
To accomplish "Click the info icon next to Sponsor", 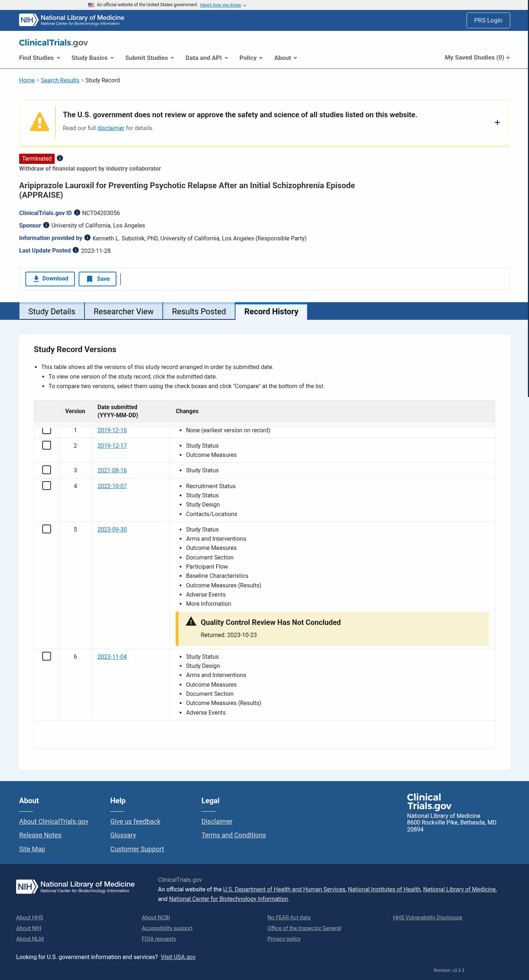I will 46,225.
